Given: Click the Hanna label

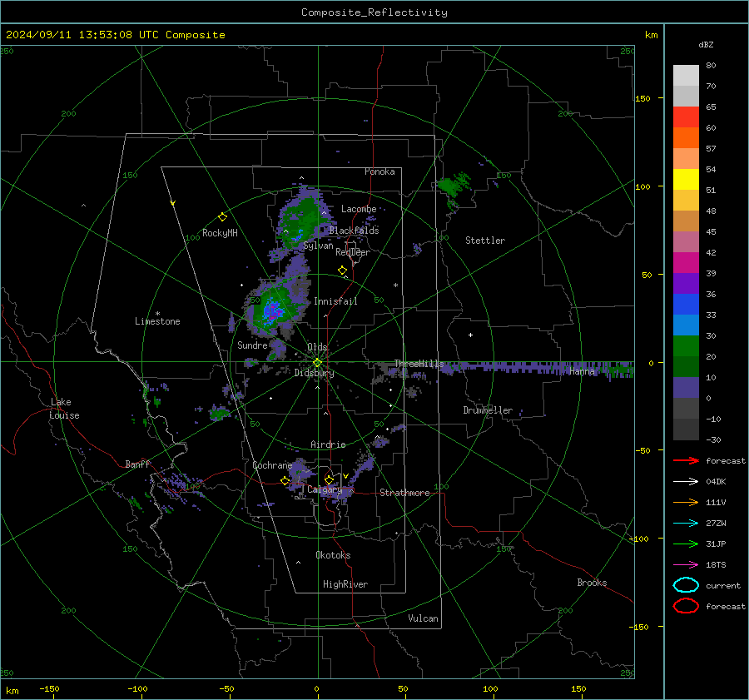Looking at the screenshot, I should (582, 371).
